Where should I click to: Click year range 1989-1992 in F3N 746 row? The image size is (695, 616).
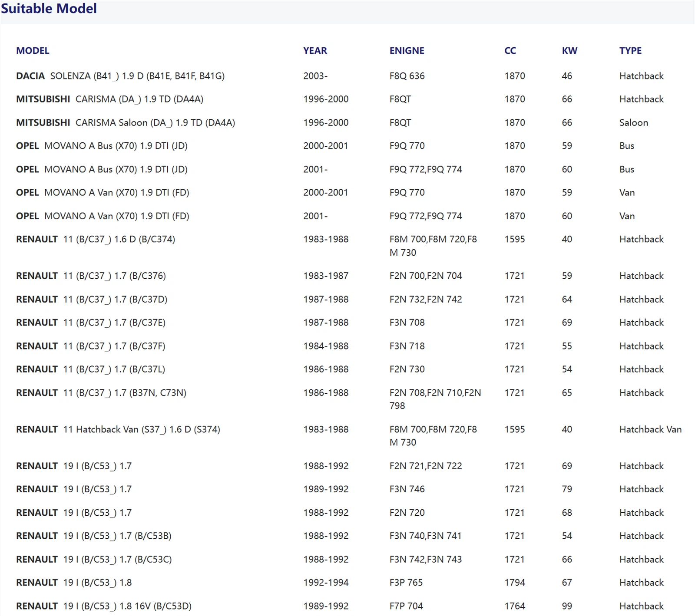326,489
